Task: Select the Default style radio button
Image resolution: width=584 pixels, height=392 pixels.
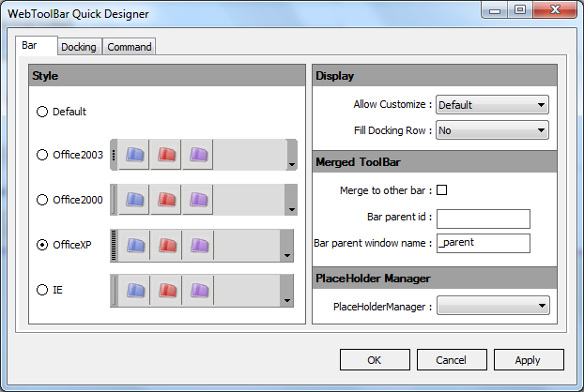Action: 41,112
